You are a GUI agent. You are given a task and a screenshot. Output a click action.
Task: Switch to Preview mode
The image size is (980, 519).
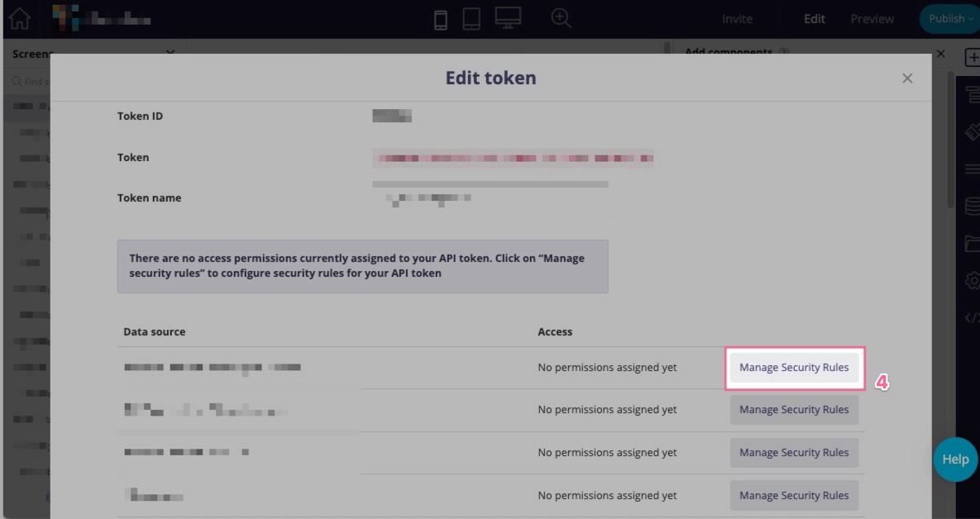pos(872,19)
